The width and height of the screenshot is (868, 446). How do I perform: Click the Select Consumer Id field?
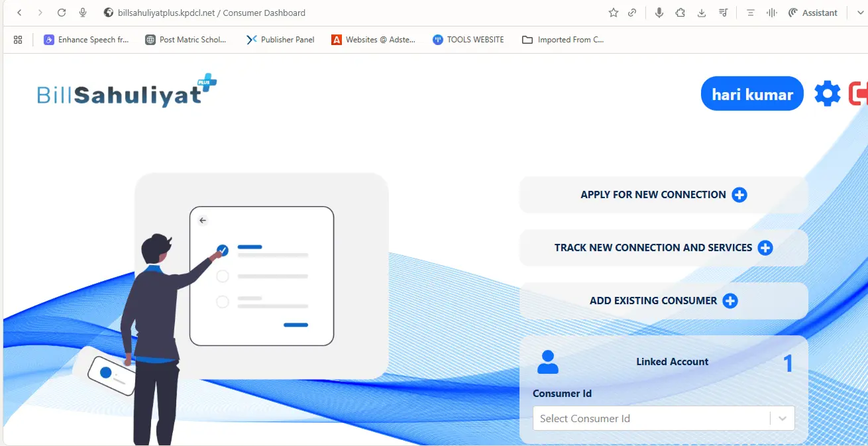coord(649,419)
